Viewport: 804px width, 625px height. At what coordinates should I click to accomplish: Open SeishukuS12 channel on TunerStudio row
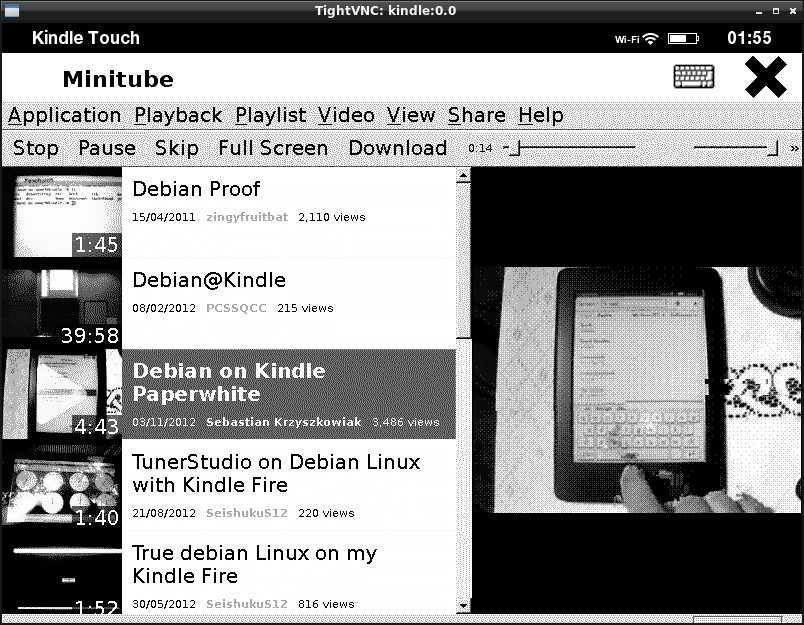coord(247,513)
